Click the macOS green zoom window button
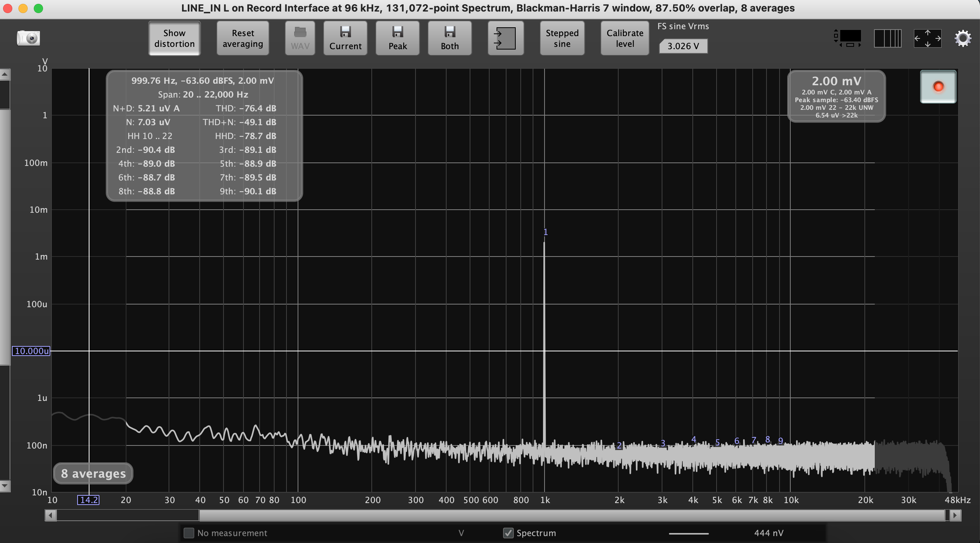 (38, 8)
